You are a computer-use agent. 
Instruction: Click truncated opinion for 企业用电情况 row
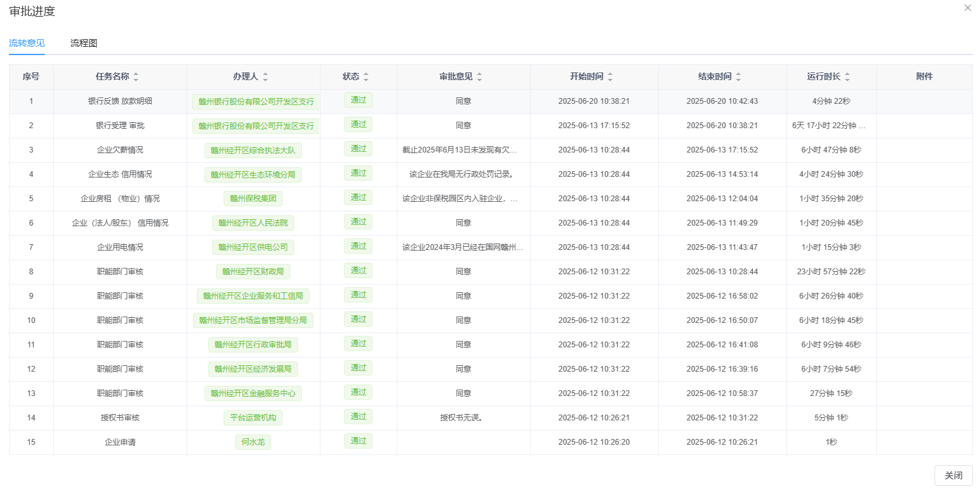point(463,247)
